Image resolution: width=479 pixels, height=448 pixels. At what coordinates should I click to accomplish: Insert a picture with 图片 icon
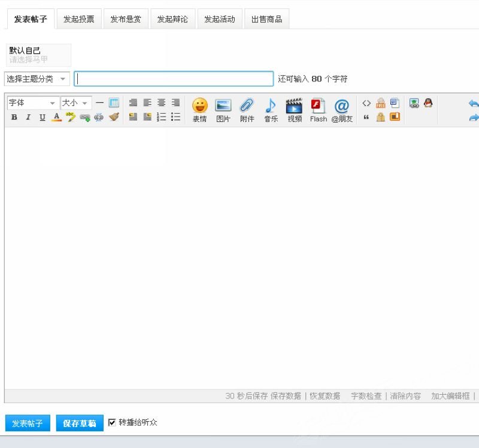[223, 109]
